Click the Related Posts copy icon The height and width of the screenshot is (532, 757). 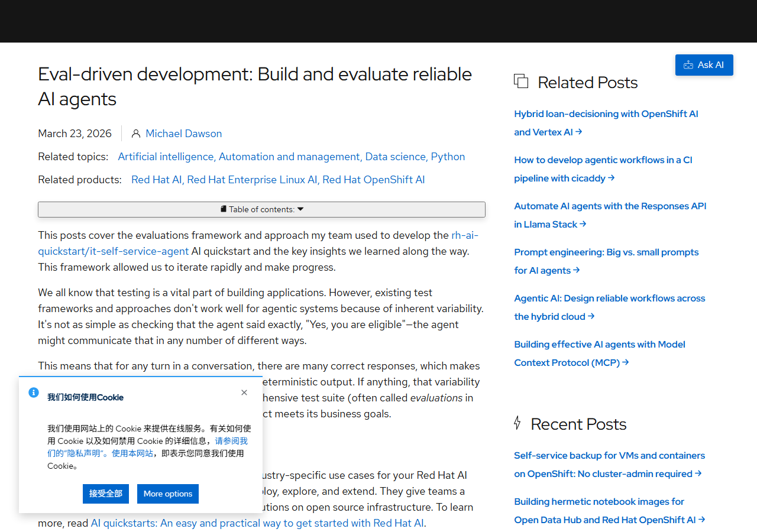521,81
